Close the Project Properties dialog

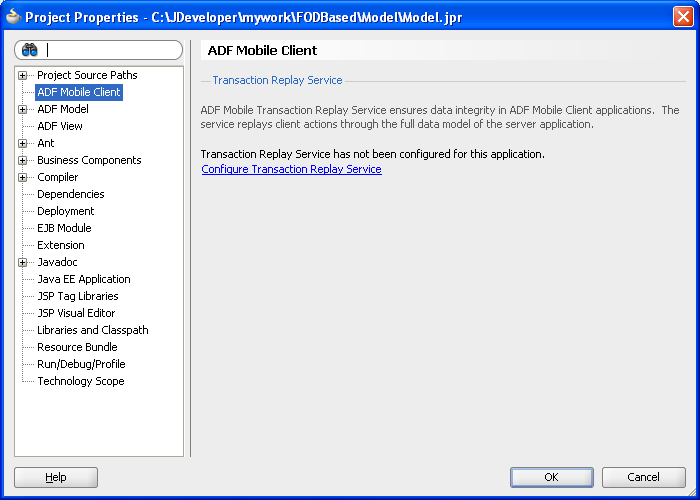tap(683, 17)
